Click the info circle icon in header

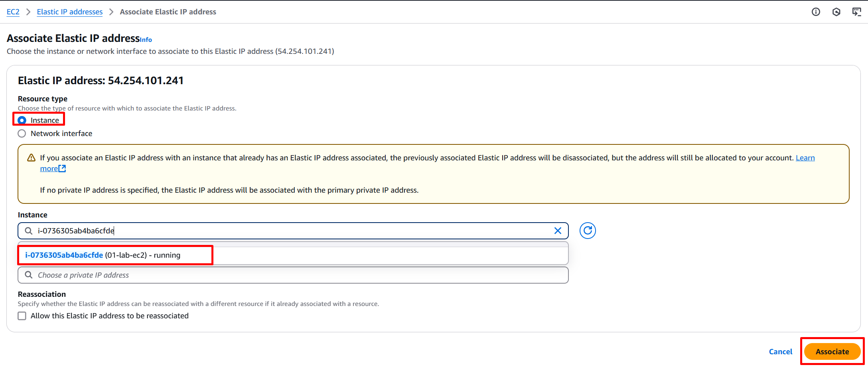pyautogui.click(x=816, y=12)
